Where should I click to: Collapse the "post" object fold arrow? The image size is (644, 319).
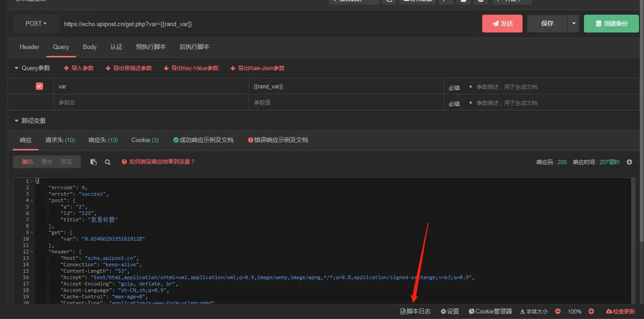(x=32, y=200)
